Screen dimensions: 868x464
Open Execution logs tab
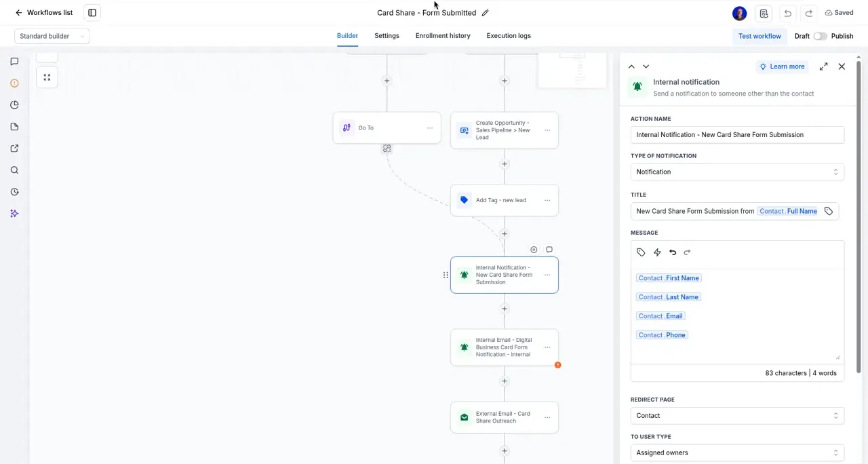[509, 36]
